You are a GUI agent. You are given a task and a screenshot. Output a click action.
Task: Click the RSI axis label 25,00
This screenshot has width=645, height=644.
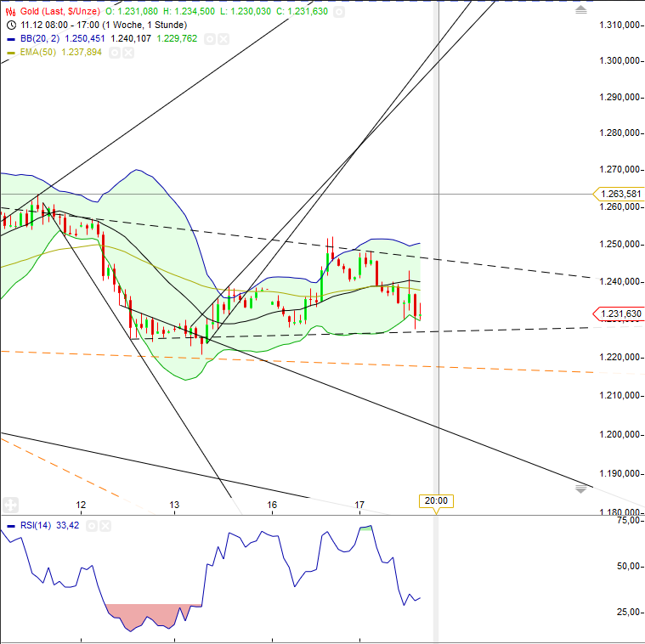pos(628,612)
